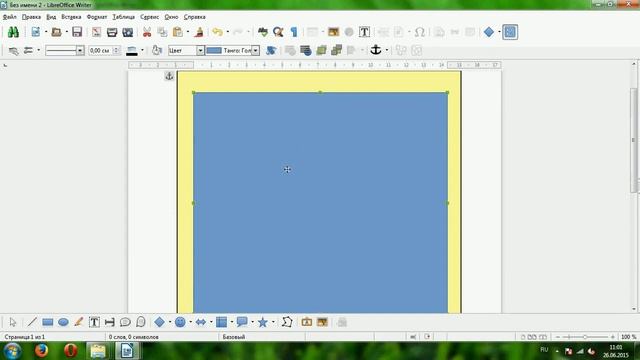Open the Справка menu

[194, 17]
